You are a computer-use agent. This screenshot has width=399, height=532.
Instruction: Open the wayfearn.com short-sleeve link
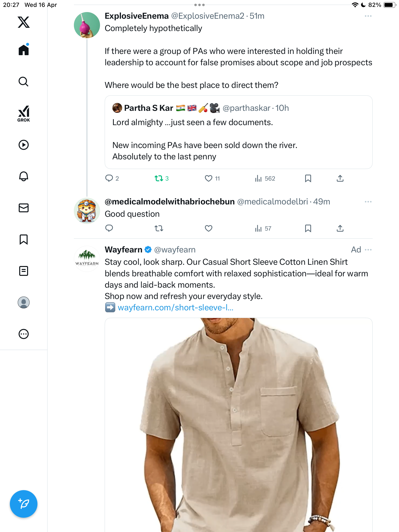click(x=175, y=308)
